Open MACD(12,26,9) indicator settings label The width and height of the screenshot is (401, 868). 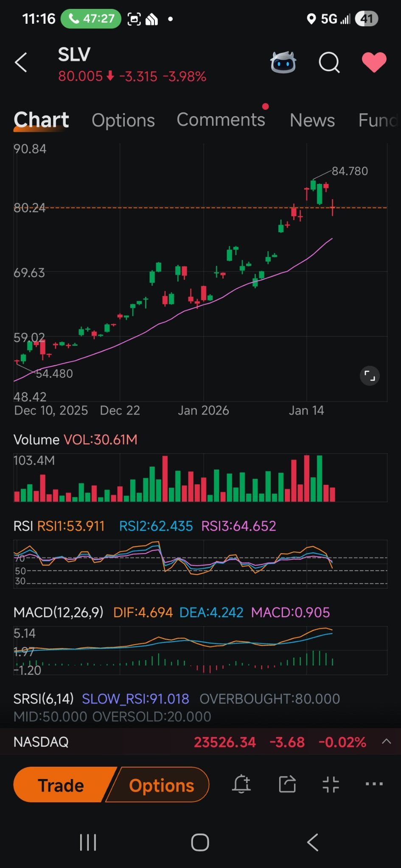click(x=58, y=612)
